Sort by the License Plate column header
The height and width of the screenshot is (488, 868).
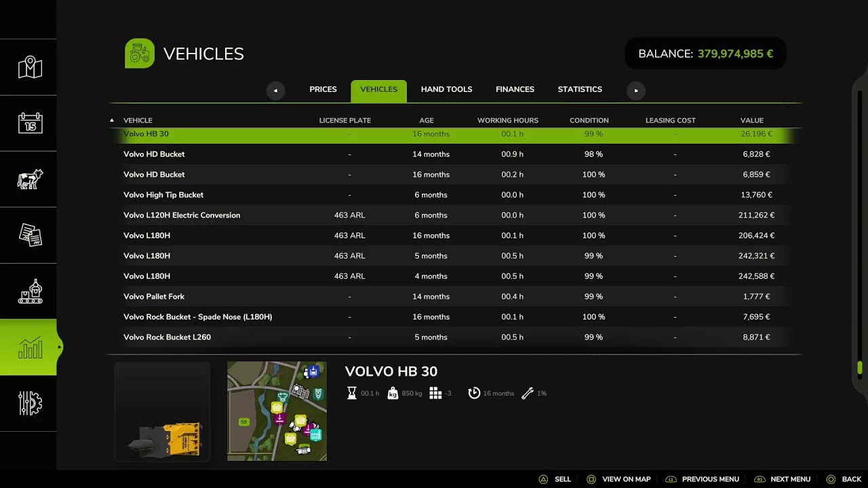(x=345, y=121)
